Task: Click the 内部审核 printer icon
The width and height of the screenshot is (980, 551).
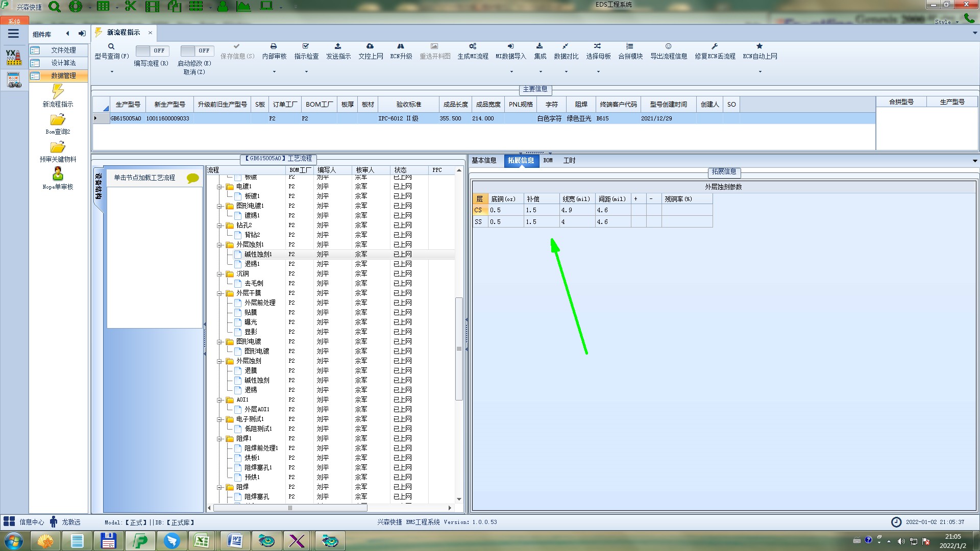Action: point(274,46)
